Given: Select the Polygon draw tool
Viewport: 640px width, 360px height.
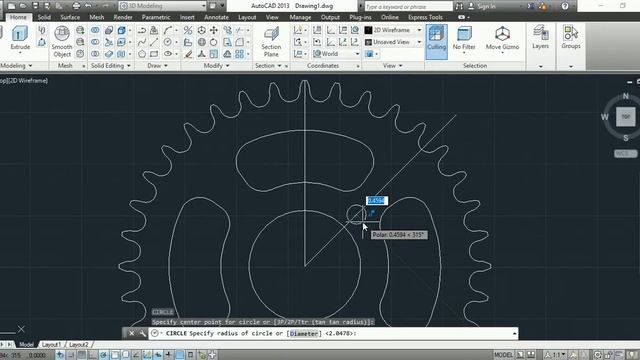Looking at the screenshot, I should (x=142, y=54).
